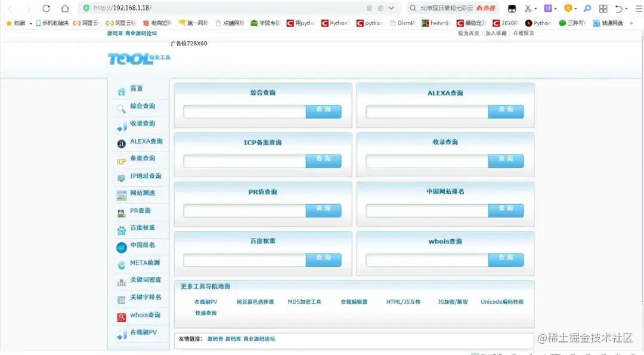Click 加入收藏 in the top navigation
Screen dimensions: 644x355
tap(497, 34)
